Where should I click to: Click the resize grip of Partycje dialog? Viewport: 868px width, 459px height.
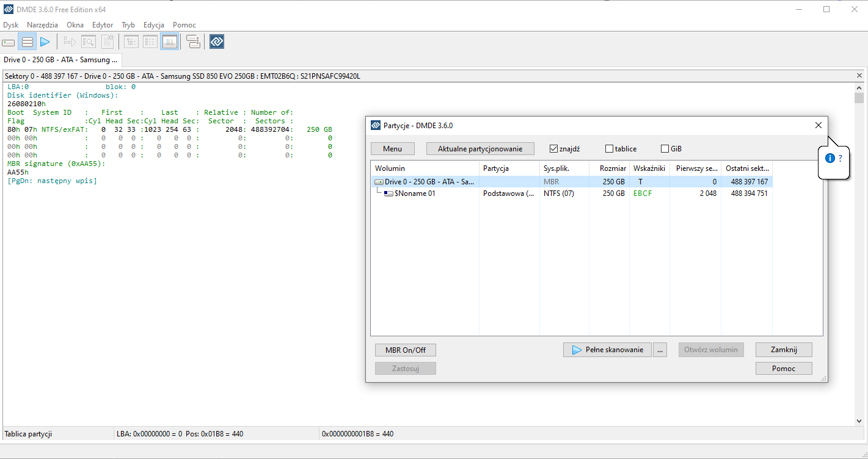pyautogui.click(x=824, y=378)
